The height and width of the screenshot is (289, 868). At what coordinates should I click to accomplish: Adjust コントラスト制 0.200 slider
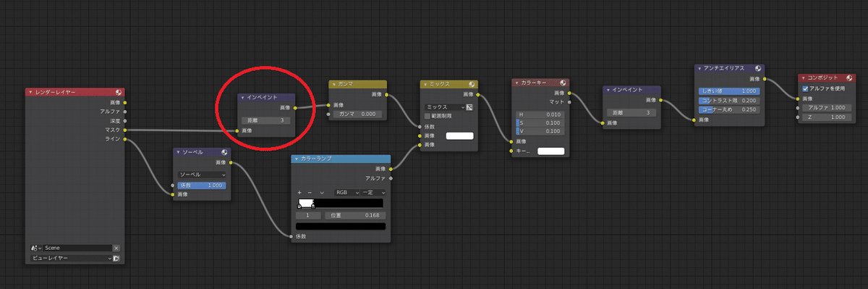[729, 100]
